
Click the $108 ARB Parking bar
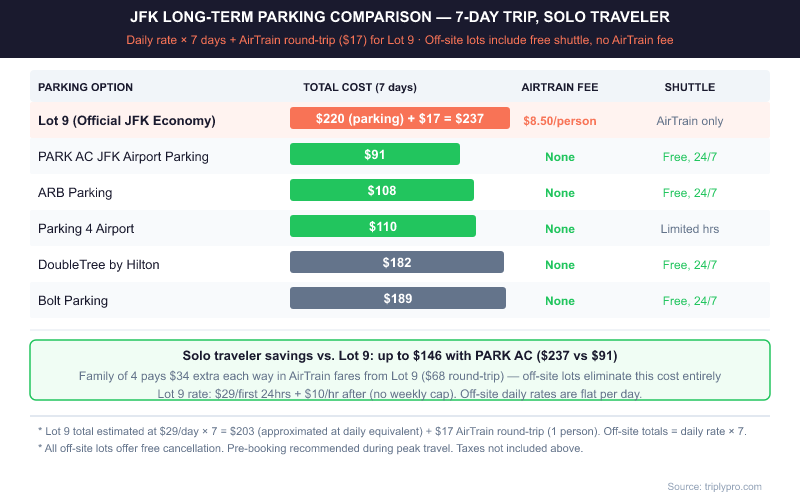tap(382, 191)
